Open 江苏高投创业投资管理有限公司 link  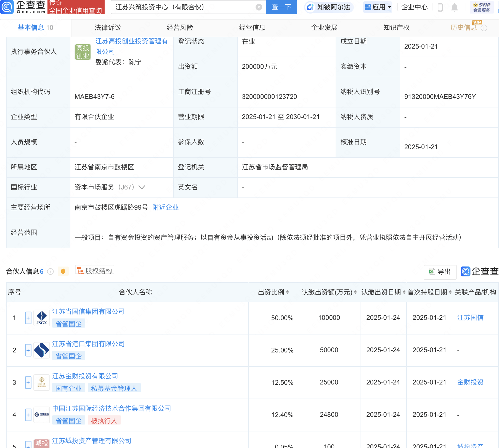click(131, 46)
